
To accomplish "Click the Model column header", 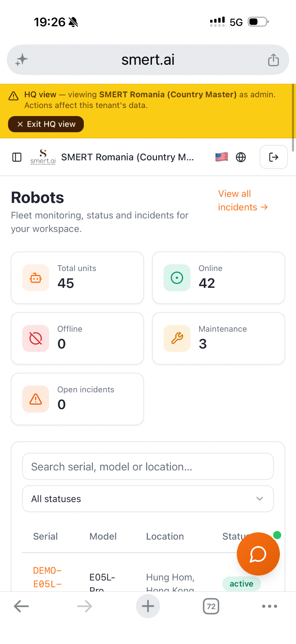I will click(103, 536).
